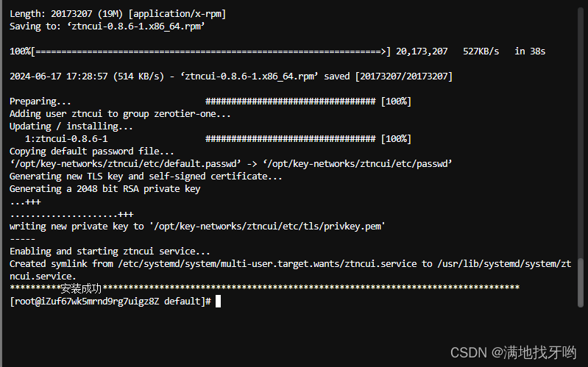Click the download progress bar at 100%
588x367 pixels.
210,51
